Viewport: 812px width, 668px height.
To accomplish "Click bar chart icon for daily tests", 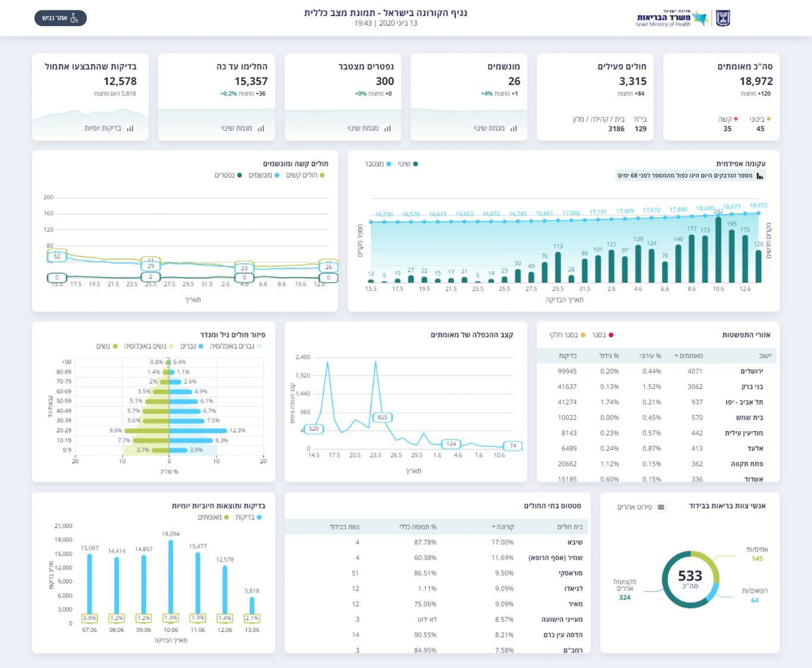I will tap(130, 128).
